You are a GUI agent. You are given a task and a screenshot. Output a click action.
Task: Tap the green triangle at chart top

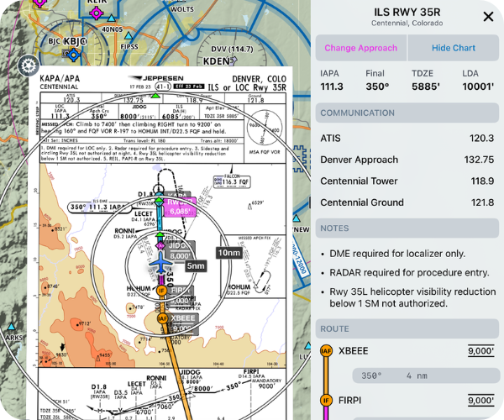[x=155, y=96]
